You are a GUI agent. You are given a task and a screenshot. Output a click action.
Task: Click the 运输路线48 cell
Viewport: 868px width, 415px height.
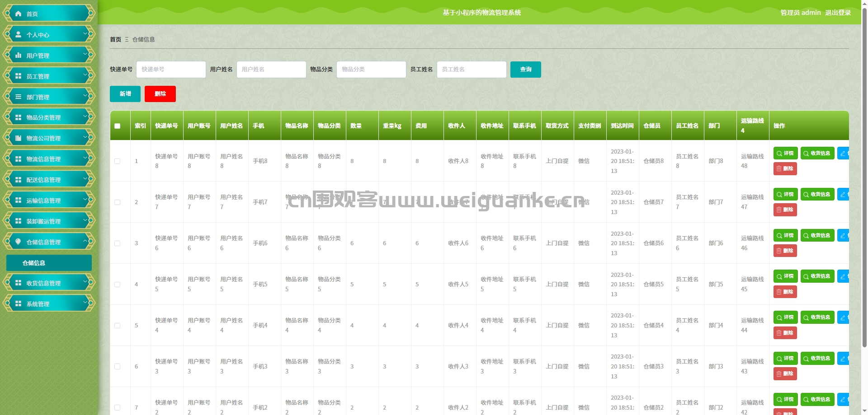click(x=752, y=161)
